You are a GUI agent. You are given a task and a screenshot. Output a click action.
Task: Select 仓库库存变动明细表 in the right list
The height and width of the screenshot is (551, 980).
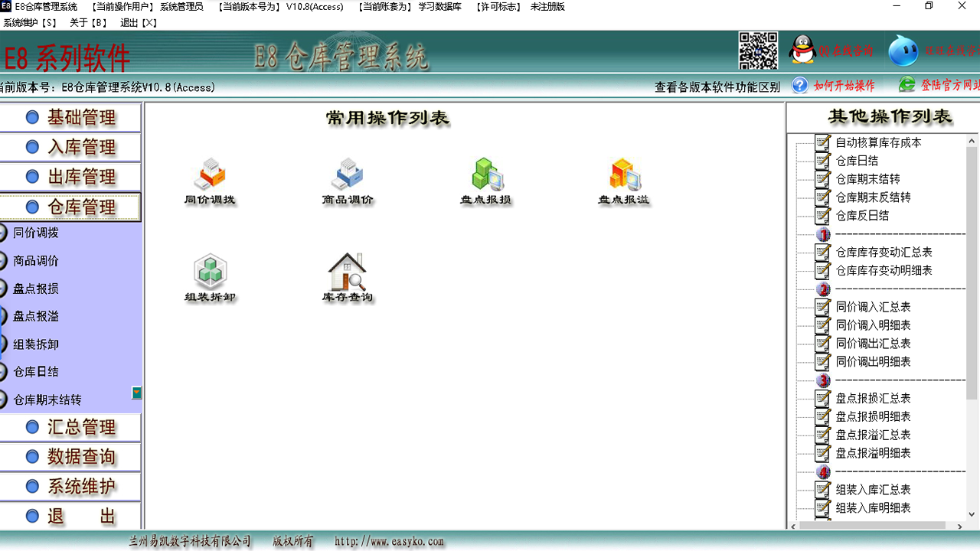pos(884,270)
